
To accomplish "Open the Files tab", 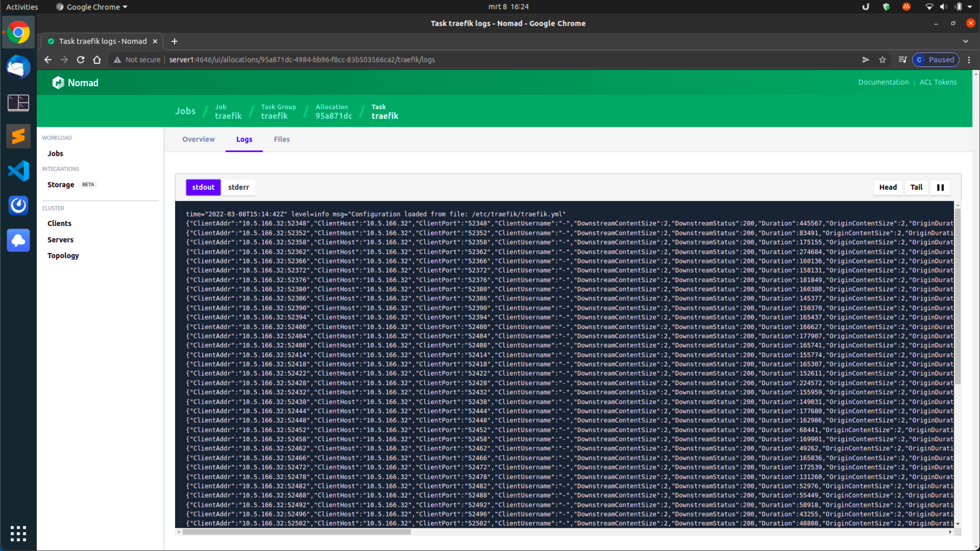I will [x=281, y=139].
